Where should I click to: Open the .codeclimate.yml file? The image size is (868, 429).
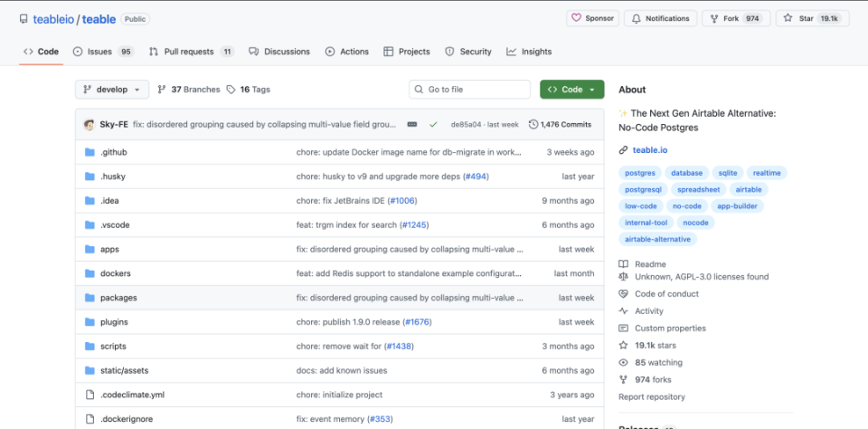pyautogui.click(x=132, y=395)
